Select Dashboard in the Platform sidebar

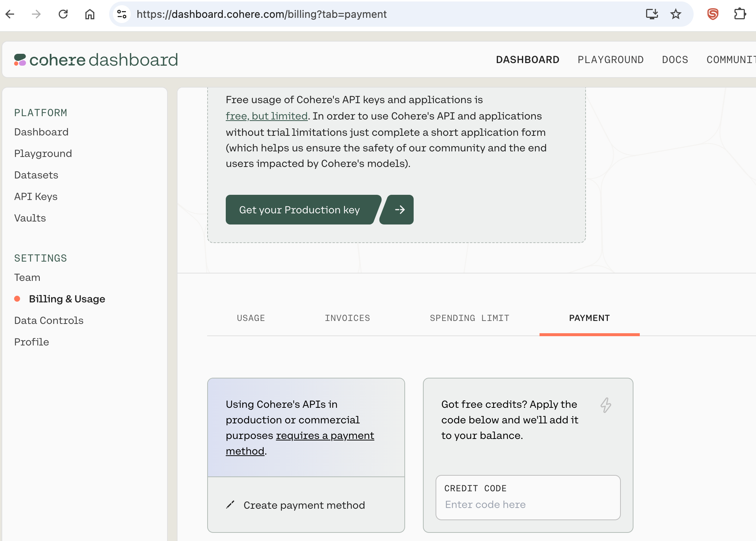pos(41,132)
